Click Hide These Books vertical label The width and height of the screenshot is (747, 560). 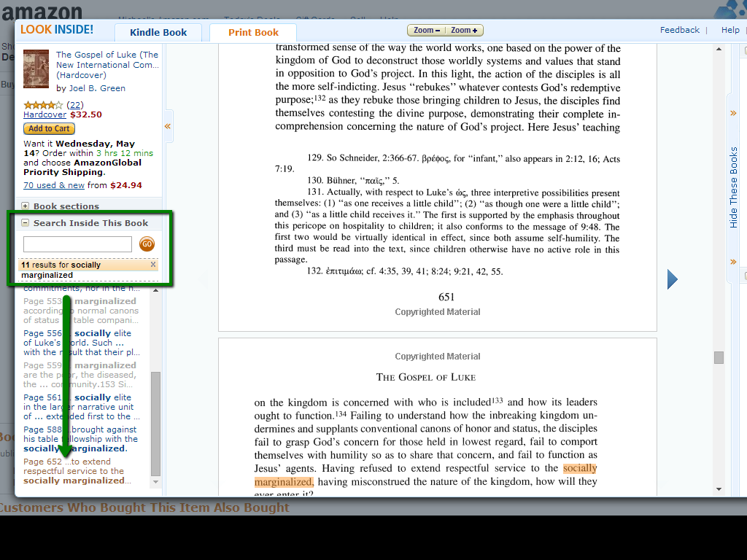734,187
